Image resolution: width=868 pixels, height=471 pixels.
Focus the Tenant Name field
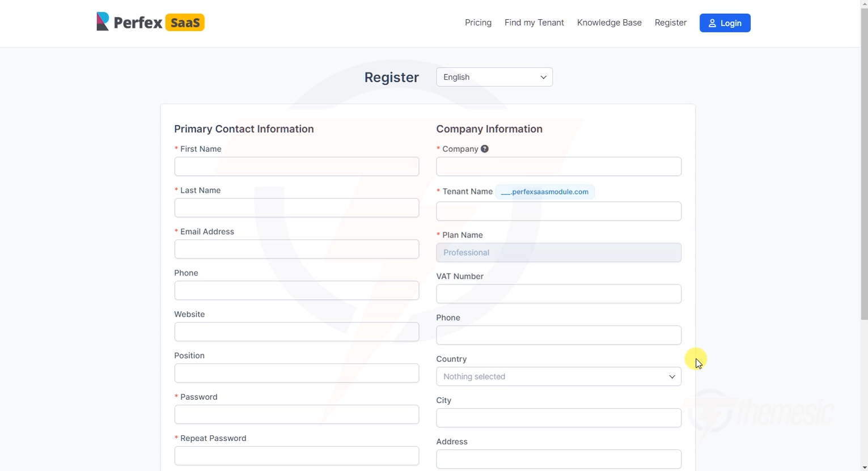[x=558, y=211]
